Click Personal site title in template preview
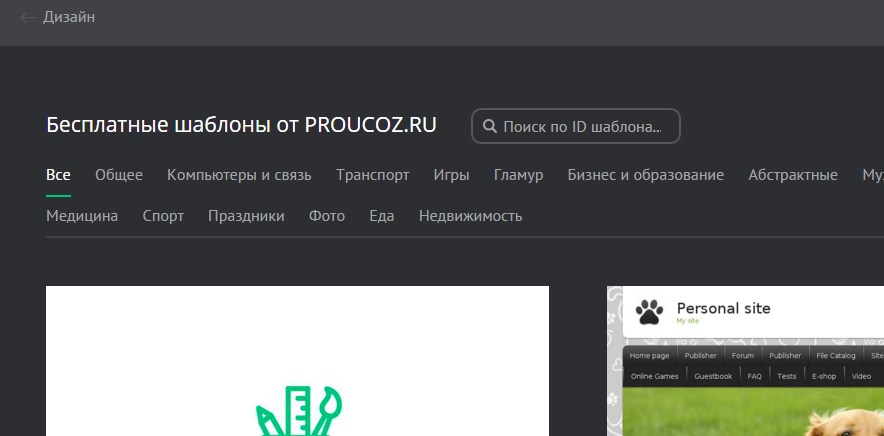Viewport: 884px width, 436px height. [x=723, y=309]
